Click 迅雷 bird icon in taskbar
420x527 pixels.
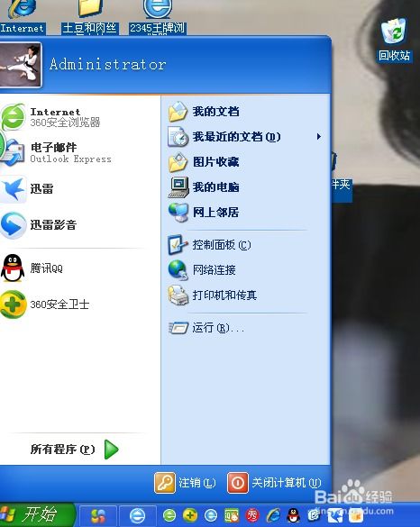pyautogui.click(x=335, y=515)
